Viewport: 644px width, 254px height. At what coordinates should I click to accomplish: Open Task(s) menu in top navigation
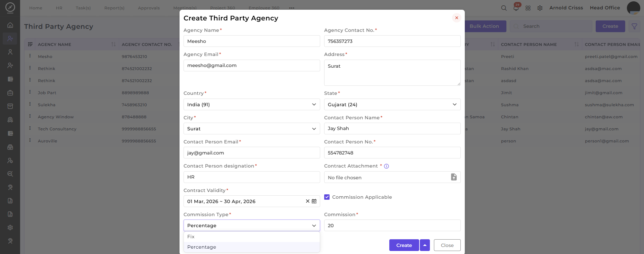coord(83,8)
